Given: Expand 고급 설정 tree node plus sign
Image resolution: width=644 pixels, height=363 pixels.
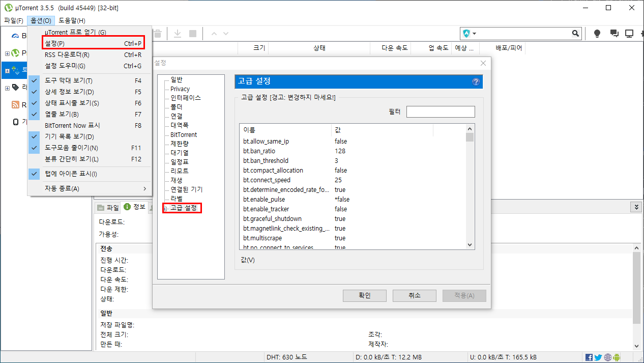Looking at the screenshot, I should tap(165, 209).
